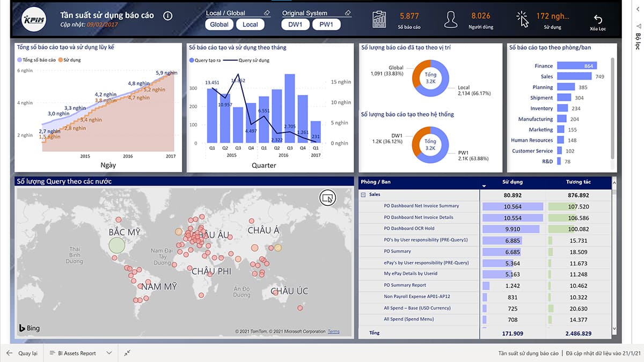This screenshot has height=362, width=644.
Task: Click the info icon beside the report title
Action: pos(167,16)
